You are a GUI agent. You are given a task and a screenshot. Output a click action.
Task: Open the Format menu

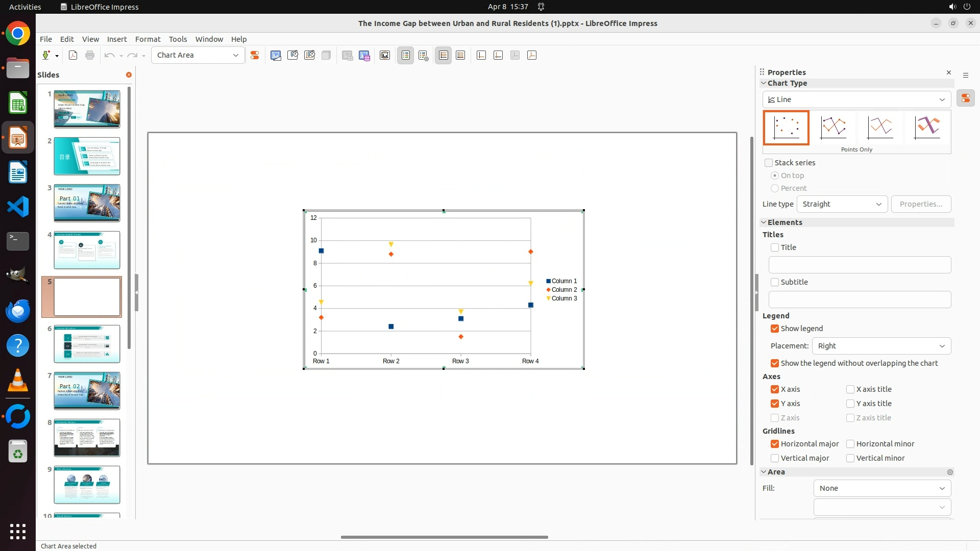pyautogui.click(x=148, y=39)
